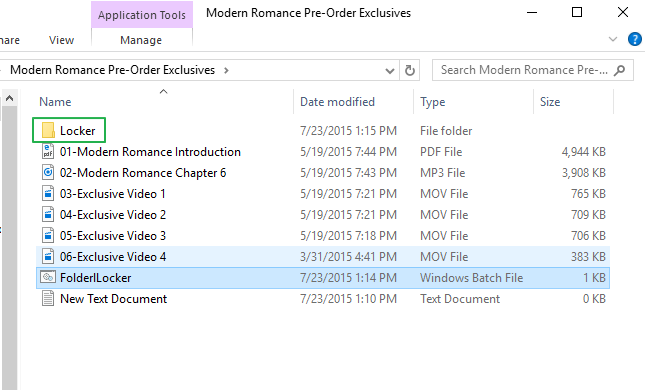Click the navigation pane scroll-up arrow
645x390 pixels.
click(x=9, y=98)
